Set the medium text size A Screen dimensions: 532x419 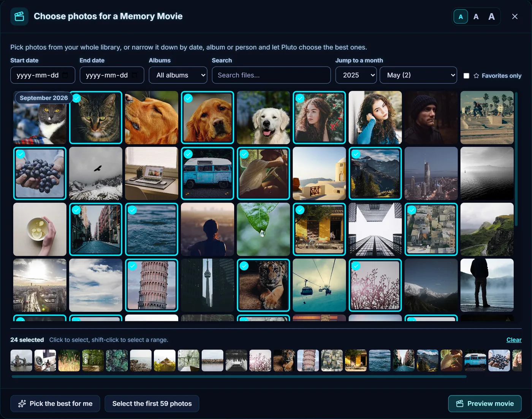click(476, 16)
